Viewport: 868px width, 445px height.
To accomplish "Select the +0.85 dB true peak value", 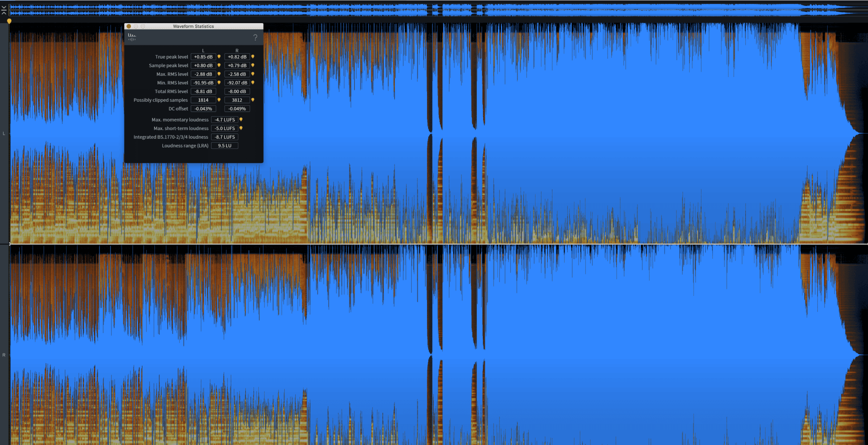I will [203, 57].
